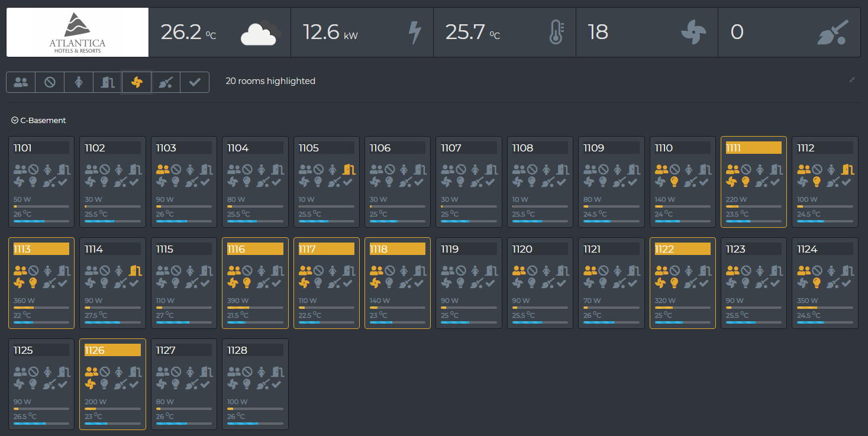Click the fan icon in the header tile
The height and width of the screenshot is (436, 868).
[x=693, y=33]
